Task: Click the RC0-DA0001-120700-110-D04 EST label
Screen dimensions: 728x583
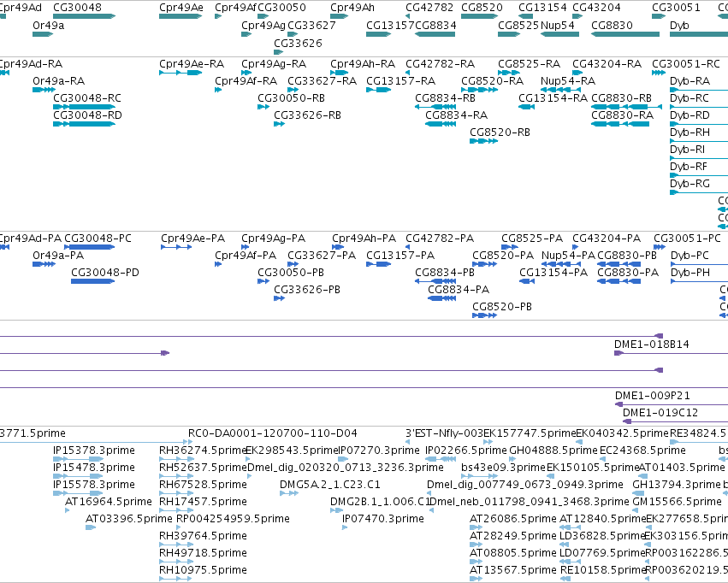Action: (273, 433)
